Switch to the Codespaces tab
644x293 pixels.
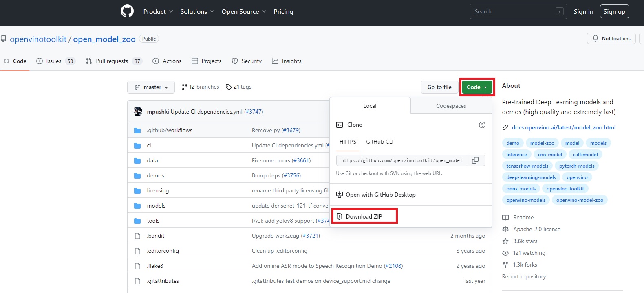tap(451, 106)
